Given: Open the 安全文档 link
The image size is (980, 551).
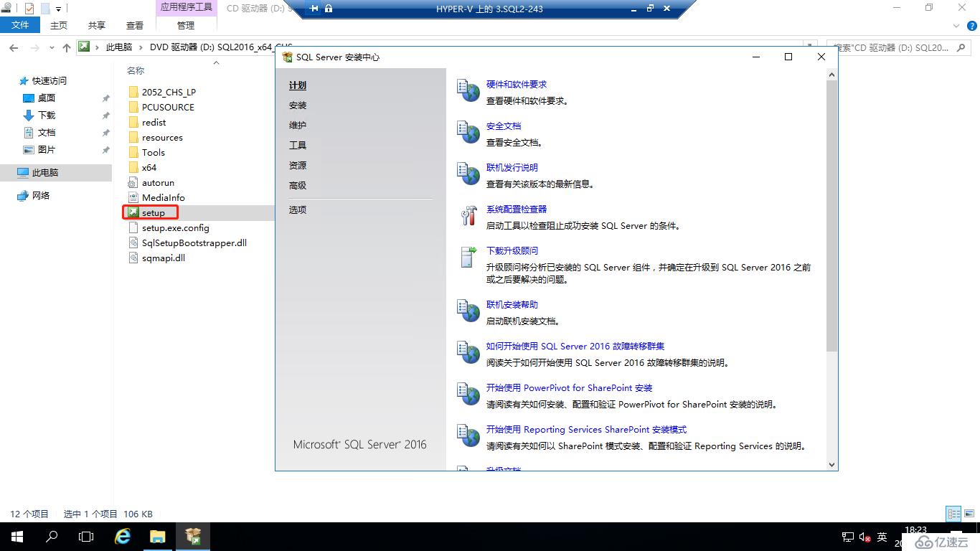Looking at the screenshot, I should [504, 126].
